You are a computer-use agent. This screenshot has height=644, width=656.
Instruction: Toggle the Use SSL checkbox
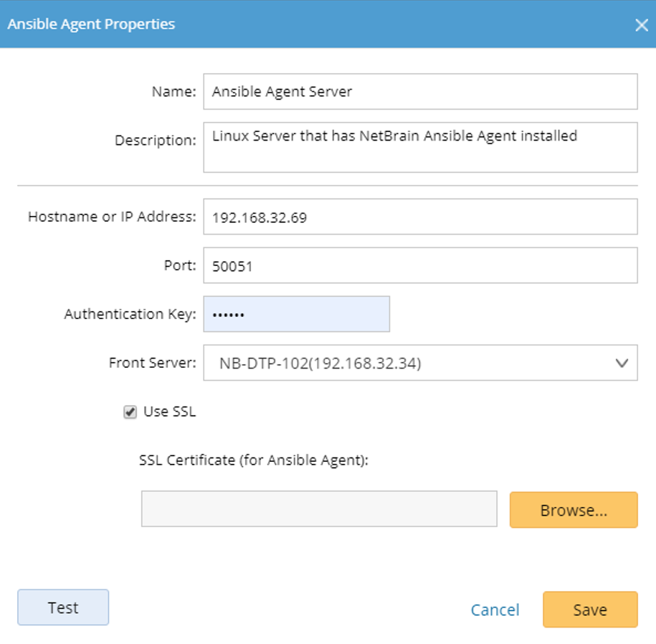click(x=130, y=412)
